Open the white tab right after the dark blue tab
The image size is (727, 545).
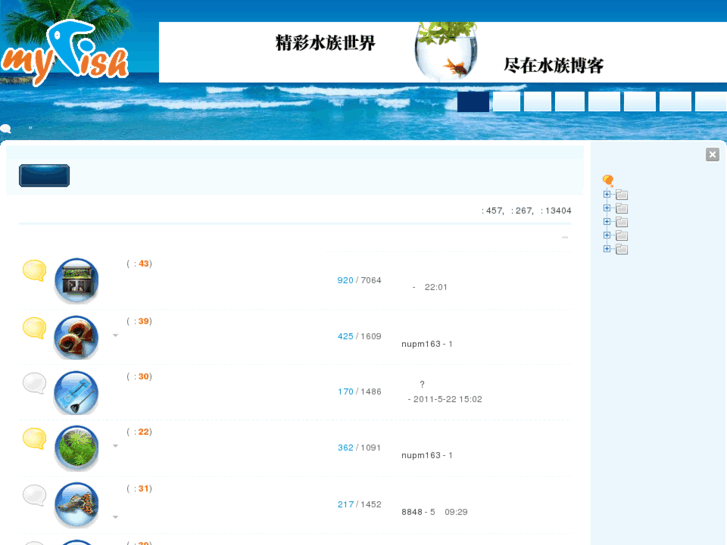pyautogui.click(x=506, y=102)
